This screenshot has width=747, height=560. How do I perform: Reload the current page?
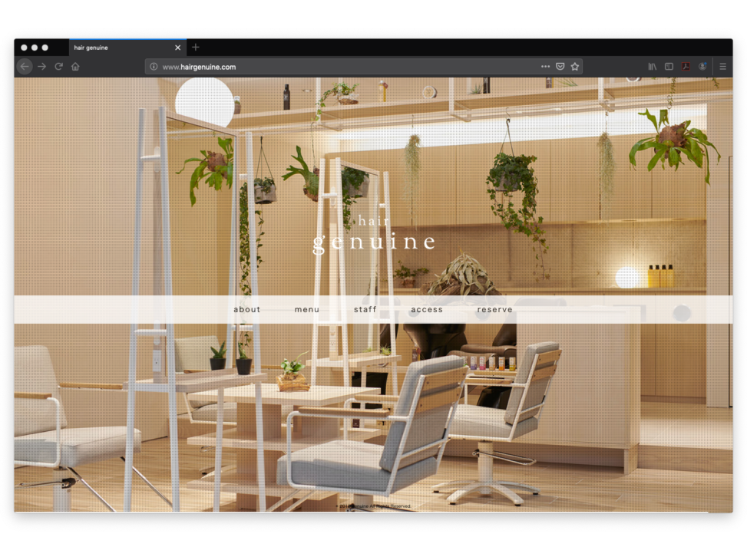[58, 67]
